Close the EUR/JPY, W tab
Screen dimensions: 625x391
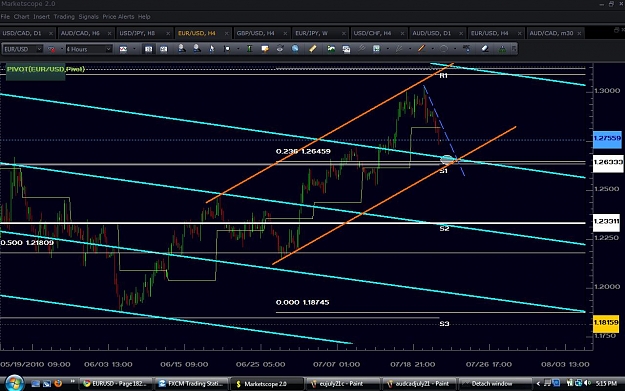tap(344, 33)
